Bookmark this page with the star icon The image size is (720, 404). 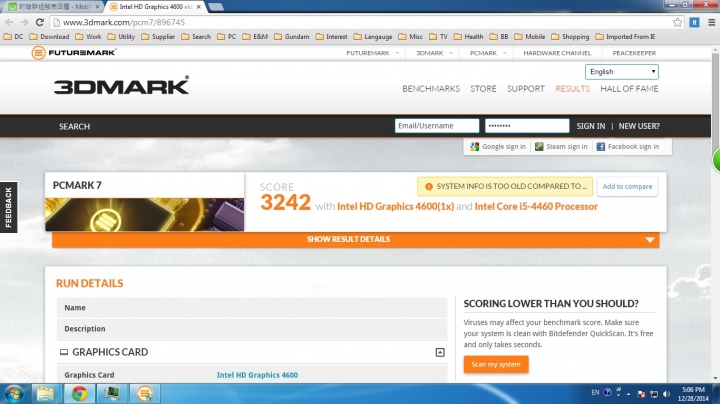(x=677, y=22)
